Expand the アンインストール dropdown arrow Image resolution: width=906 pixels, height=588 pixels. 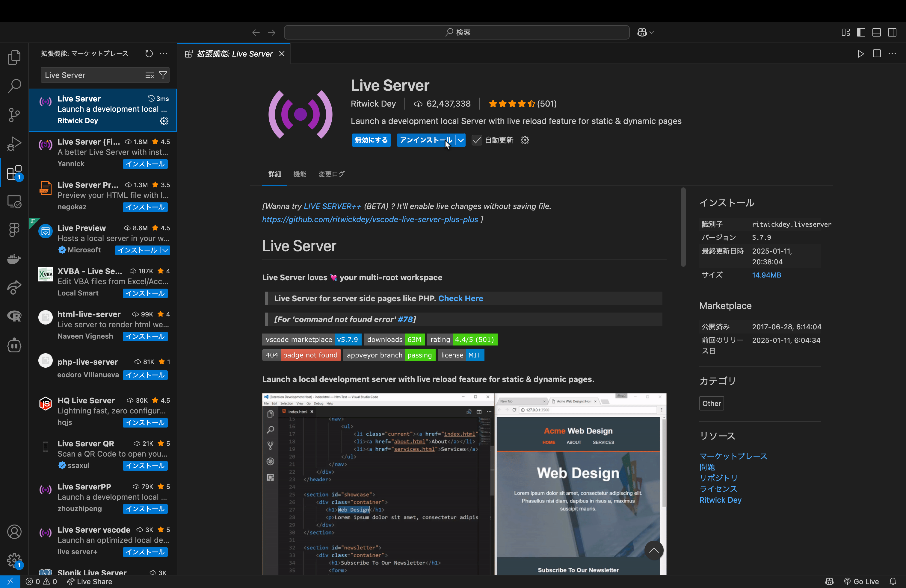click(x=460, y=140)
